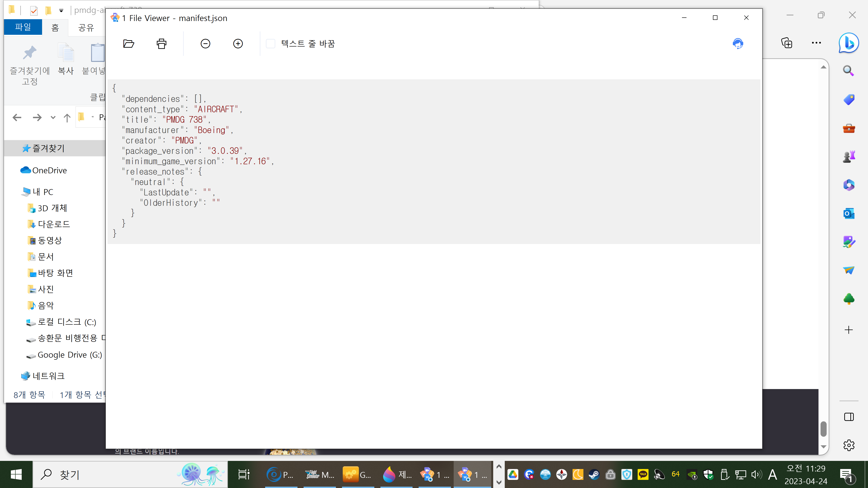Open the quick access toolbar dropdown

pyautogui.click(x=61, y=11)
